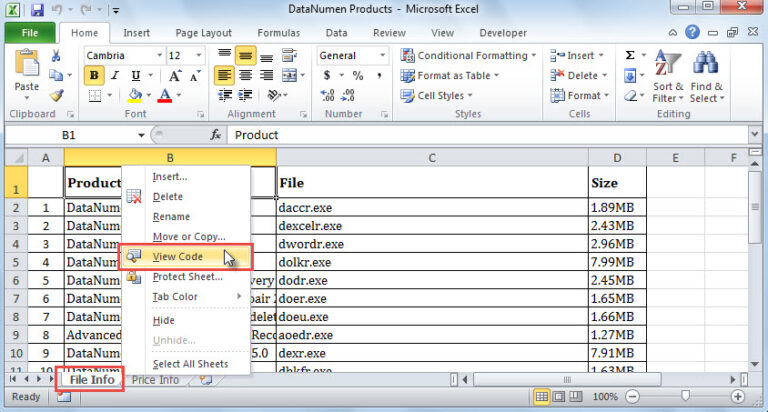Choose Move or Copy from context menu
The image size is (768, 412).
(186, 237)
